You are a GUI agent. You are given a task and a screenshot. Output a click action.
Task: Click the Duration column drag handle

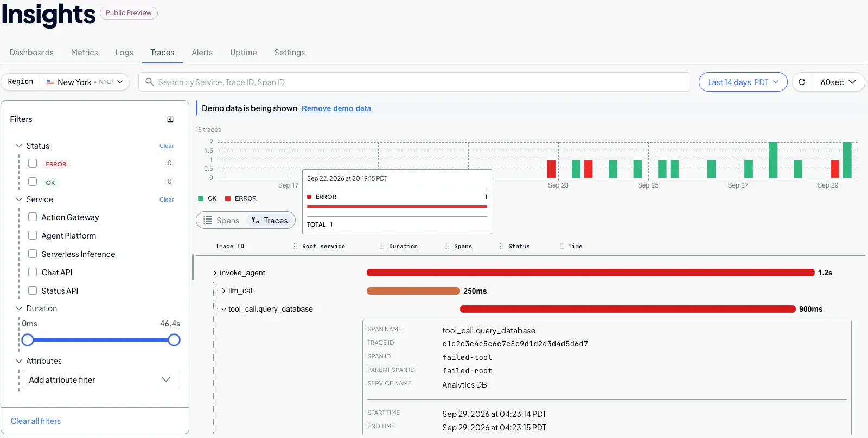[x=448, y=246]
